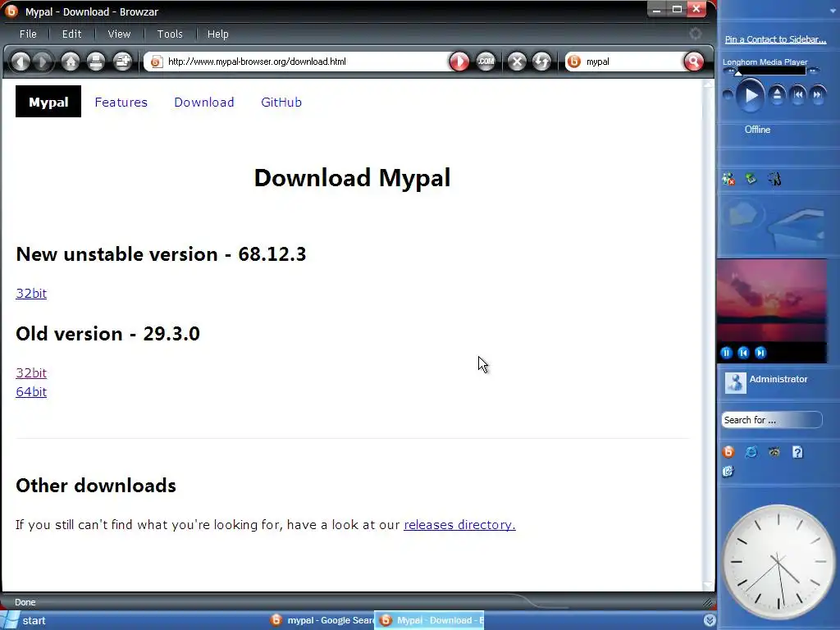Load the URL with the red Go arrow

coord(459,62)
